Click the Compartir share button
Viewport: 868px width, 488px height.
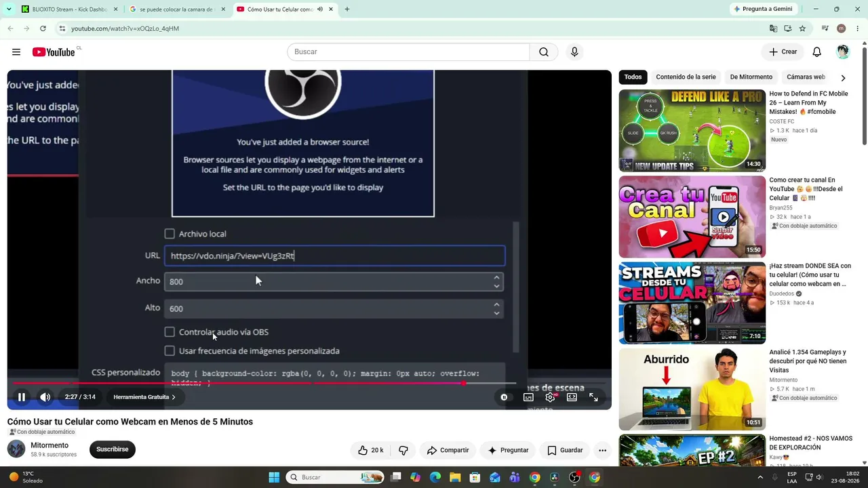(x=448, y=450)
